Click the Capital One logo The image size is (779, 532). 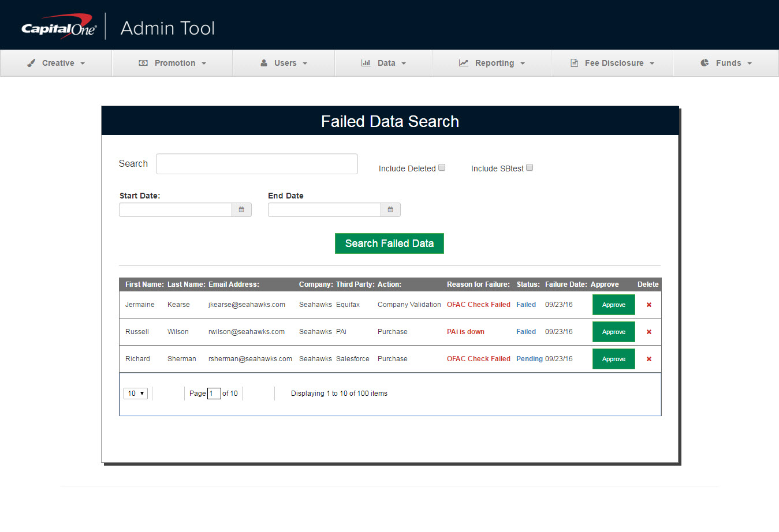pyautogui.click(x=58, y=28)
